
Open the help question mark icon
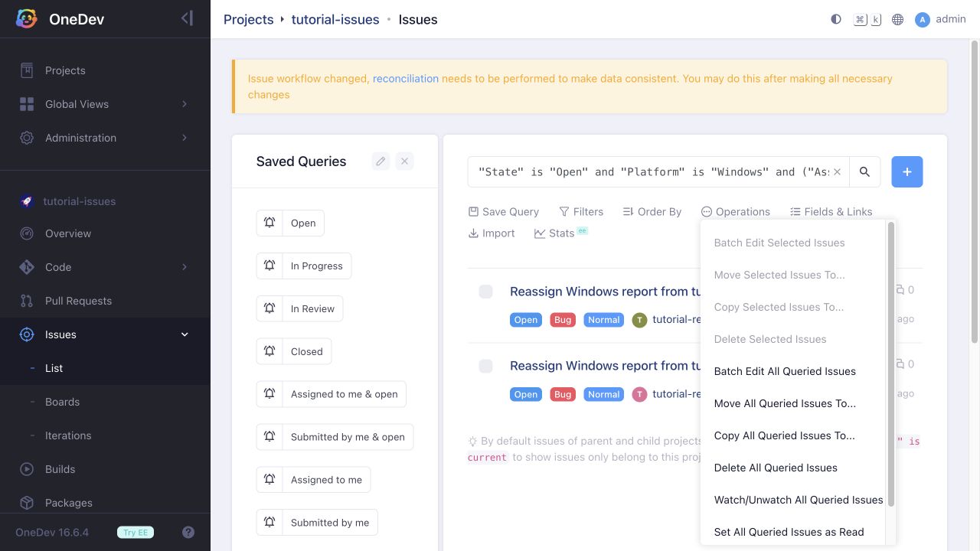[x=188, y=533]
